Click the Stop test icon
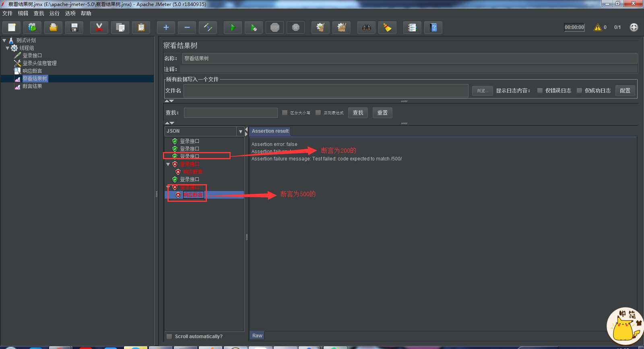 coord(275,27)
